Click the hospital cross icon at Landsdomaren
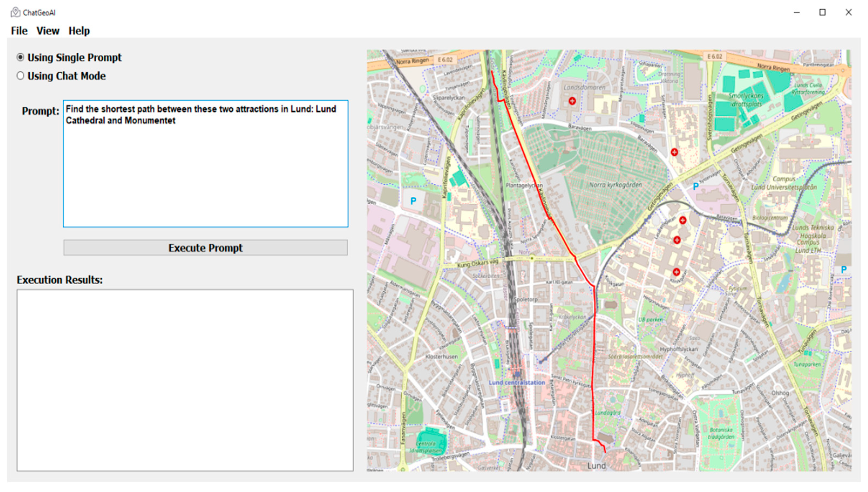868x492 pixels. point(572,101)
